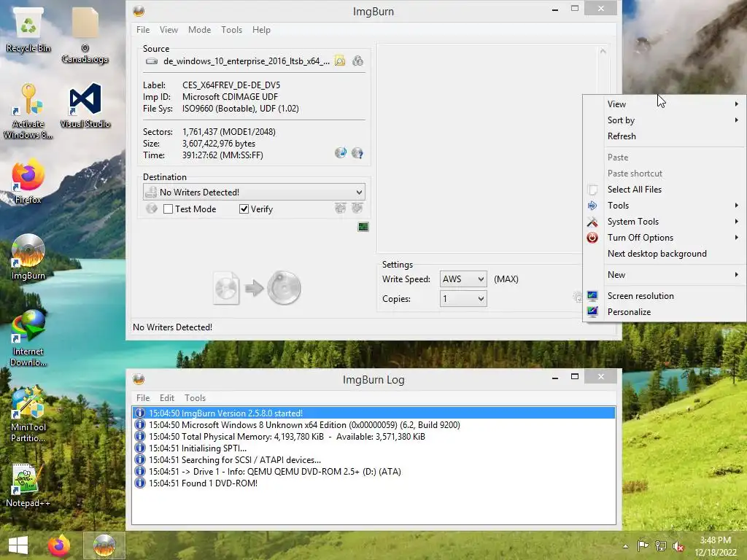Expand New submenu in context menu
The image size is (747, 560).
[665, 275]
